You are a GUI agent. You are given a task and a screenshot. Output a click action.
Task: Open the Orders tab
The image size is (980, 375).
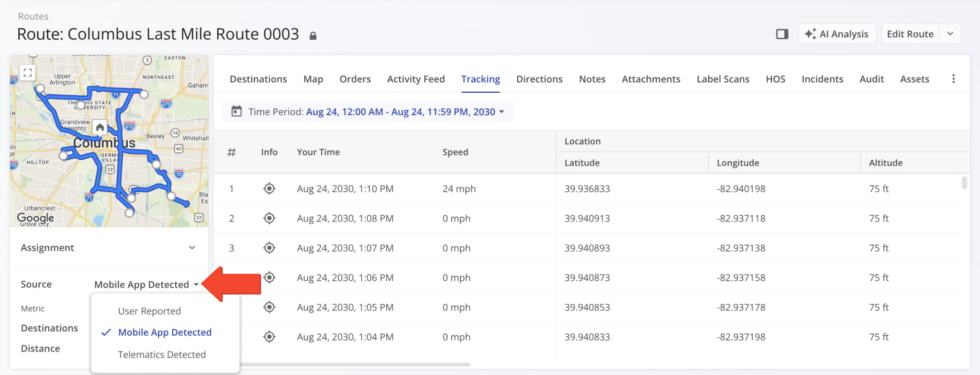355,79
